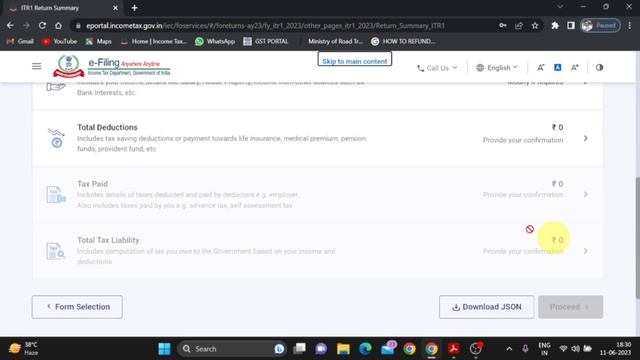Screen dimensions: 640x360
Task: Open saved passwords key icon
Action: [503, 25]
